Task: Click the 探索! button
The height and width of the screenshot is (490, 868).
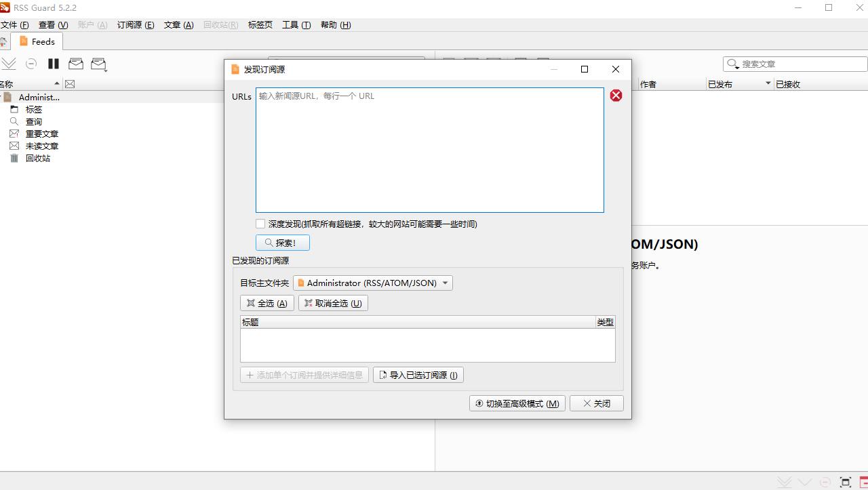Action: (x=283, y=243)
